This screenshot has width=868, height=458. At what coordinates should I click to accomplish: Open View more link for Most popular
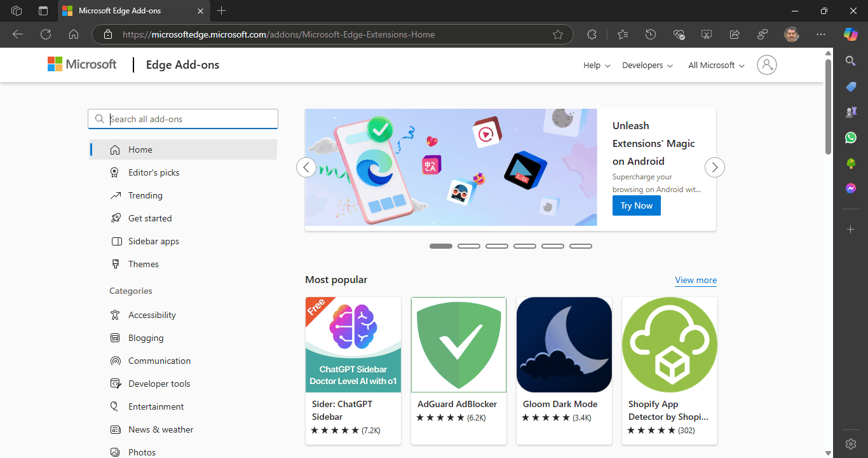pos(696,280)
